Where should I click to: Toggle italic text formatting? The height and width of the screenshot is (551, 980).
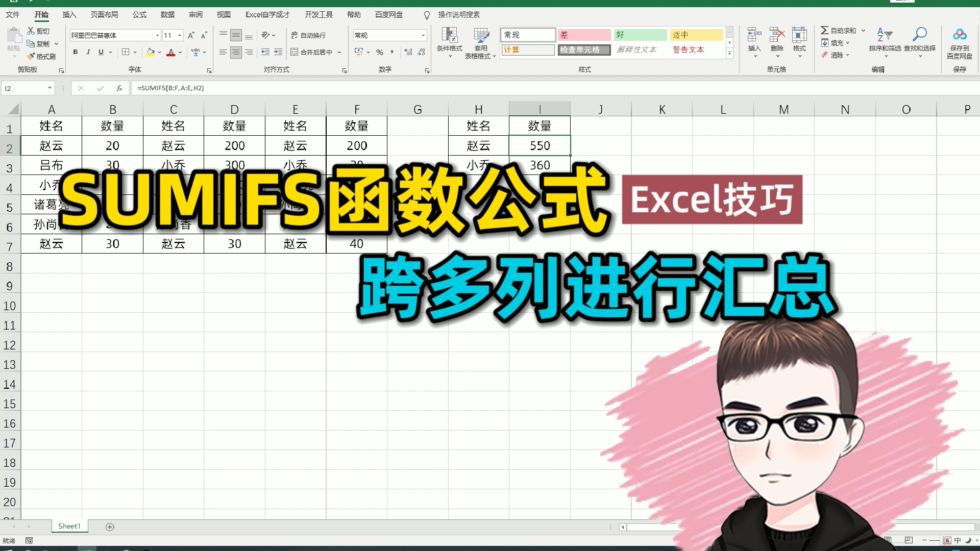pos(88,52)
